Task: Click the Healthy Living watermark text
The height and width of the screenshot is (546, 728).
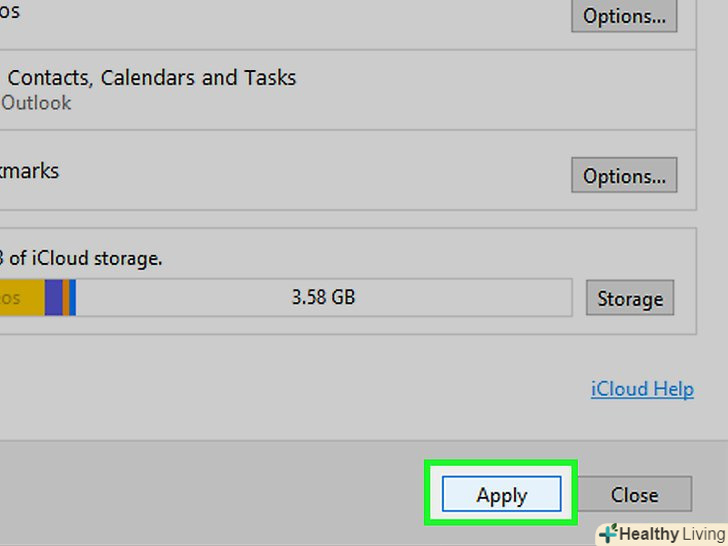Action: click(672, 534)
